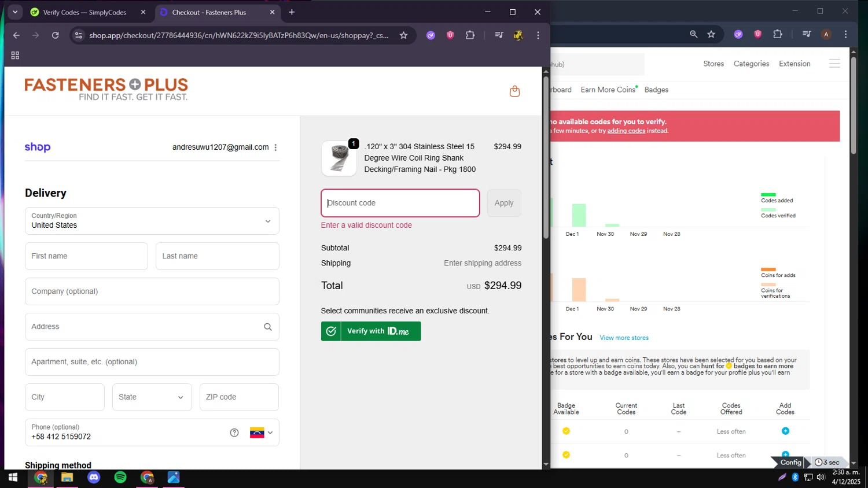Open Bluetooth icon in system tray
The image size is (868, 488).
(x=795, y=477)
